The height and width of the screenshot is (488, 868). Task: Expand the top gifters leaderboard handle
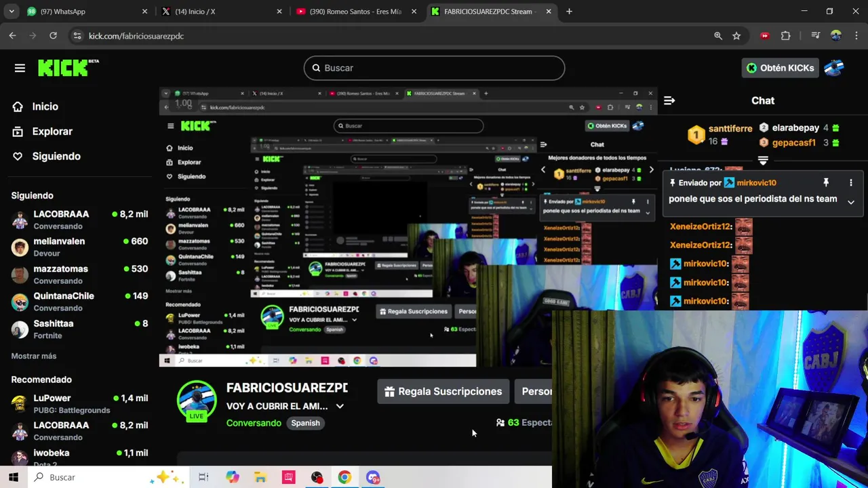[763, 161]
